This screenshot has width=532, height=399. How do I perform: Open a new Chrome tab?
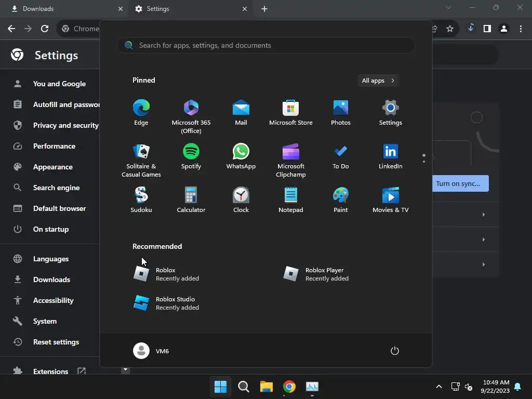click(264, 9)
